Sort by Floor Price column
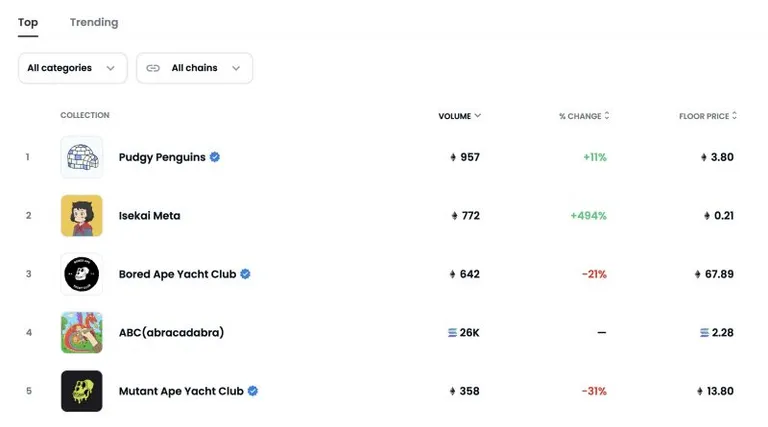 pos(708,116)
